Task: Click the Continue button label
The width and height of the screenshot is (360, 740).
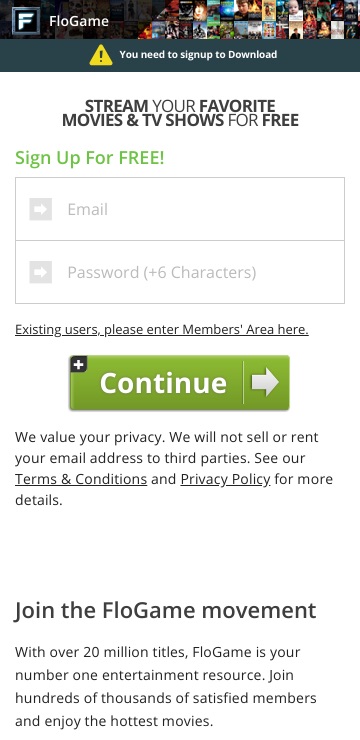Action: [x=163, y=383]
